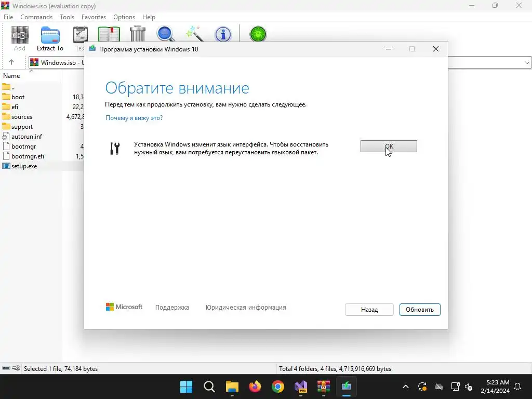Click the setup icon in dialog title bar

(92, 49)
